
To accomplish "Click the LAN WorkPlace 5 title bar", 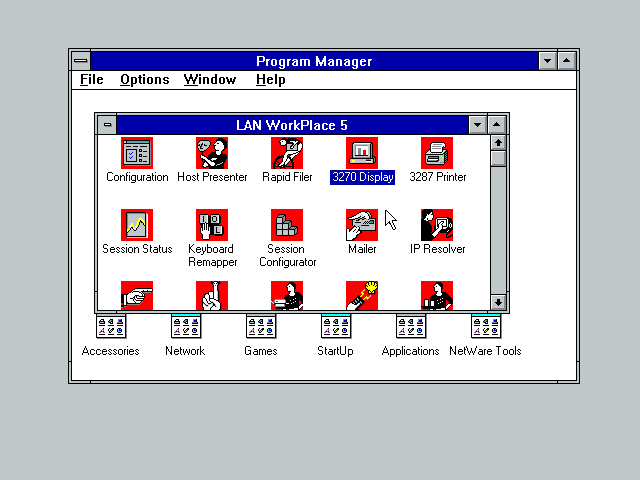I will [292, 125].
